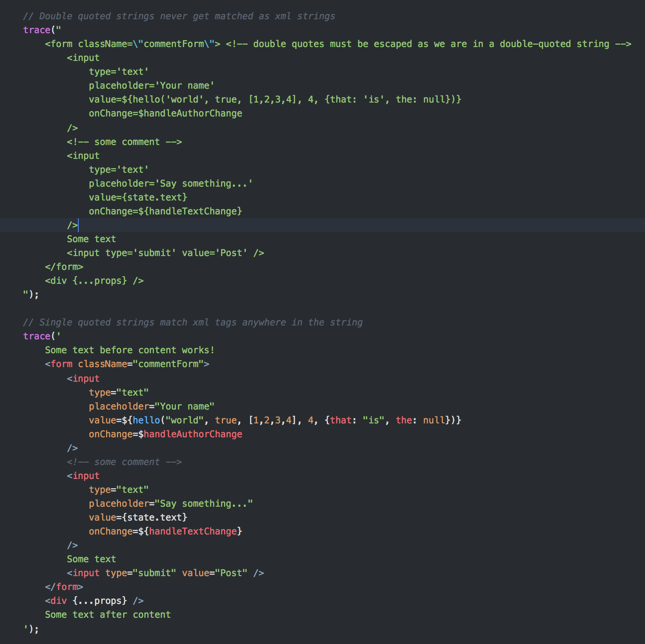Click the "double quotes must be escaped" comment
The image size is (645, 644).
pos(429,44)
